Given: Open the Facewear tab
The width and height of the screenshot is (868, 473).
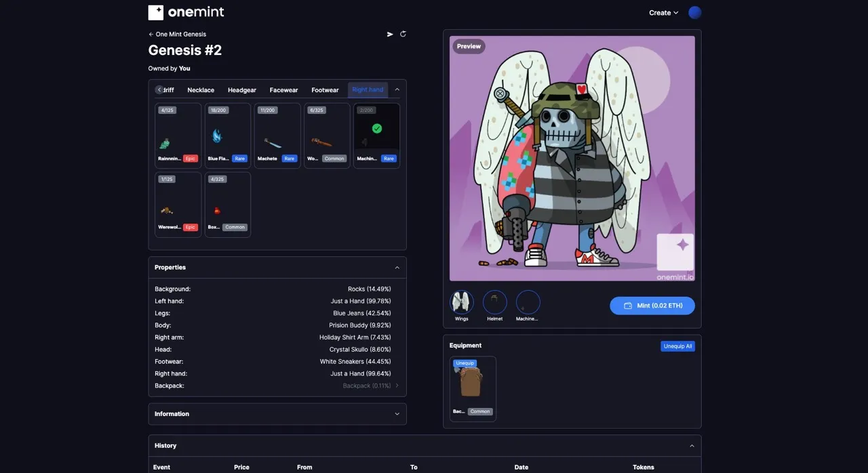Looking at the screenshot, I should pyautogui.click(x=283, y=90).
